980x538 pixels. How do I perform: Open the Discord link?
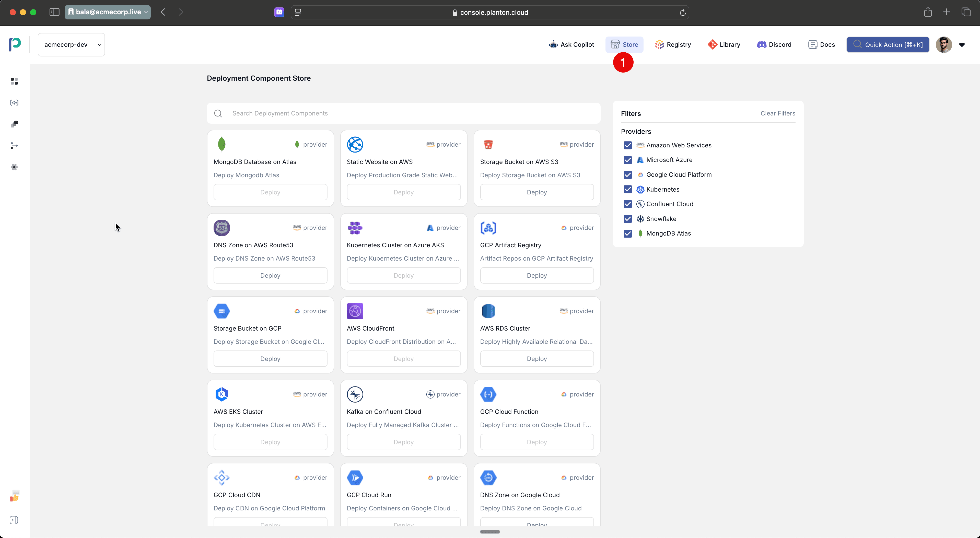tap(774, 44)
